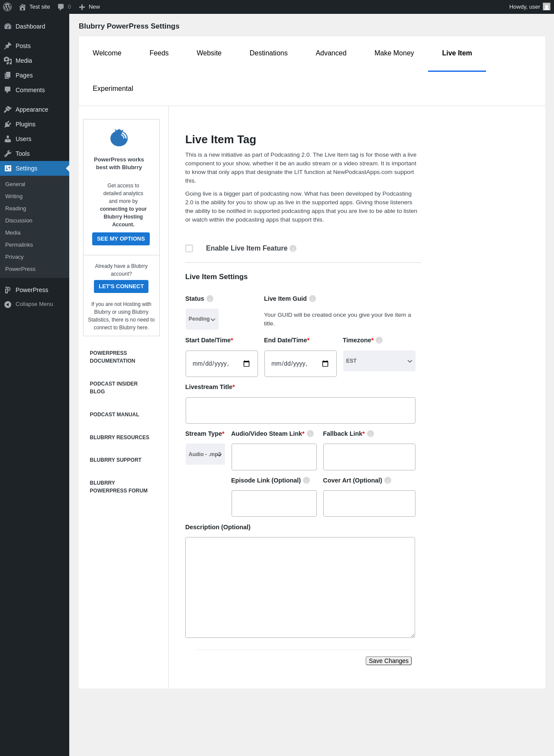Open the Stream Type Audio dropdown

205,454
